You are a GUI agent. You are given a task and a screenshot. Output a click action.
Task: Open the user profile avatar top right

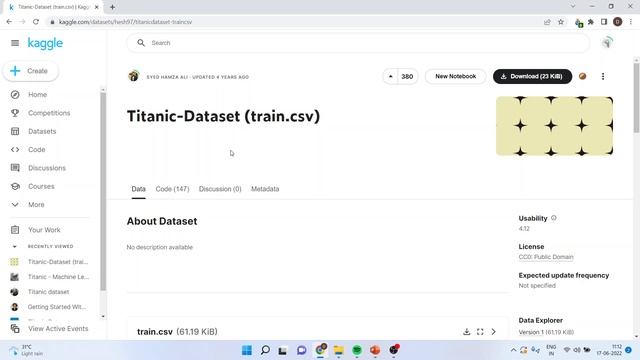pos(607,42)
